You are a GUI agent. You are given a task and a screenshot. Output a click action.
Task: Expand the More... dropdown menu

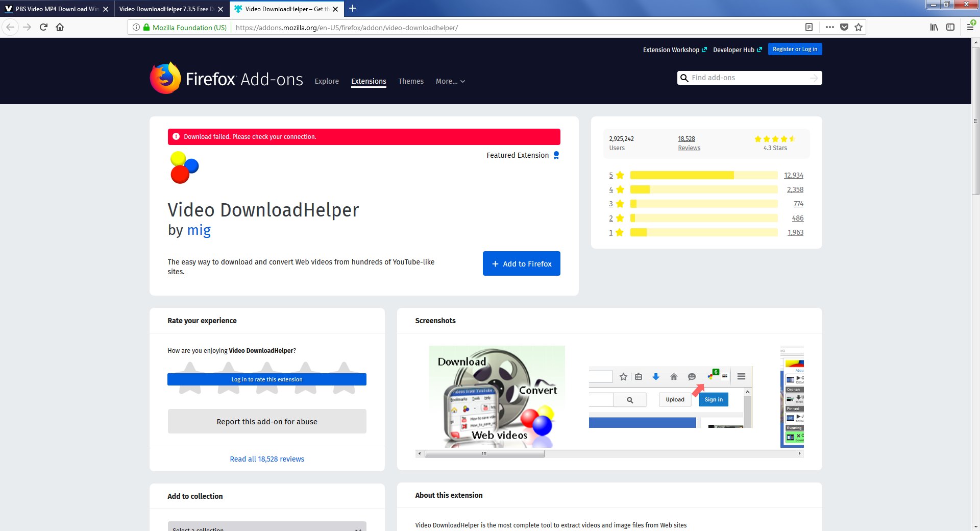(x=450, y=81)
